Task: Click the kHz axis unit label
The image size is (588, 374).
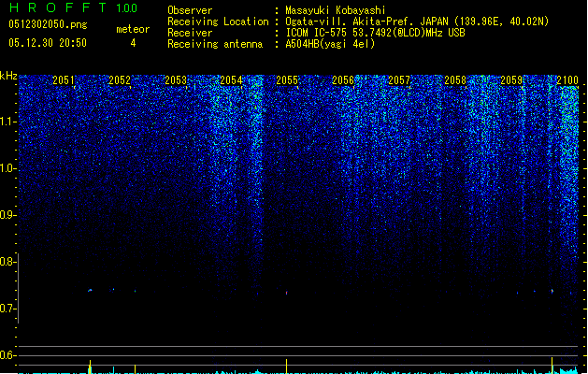Action: click(8, 76)
